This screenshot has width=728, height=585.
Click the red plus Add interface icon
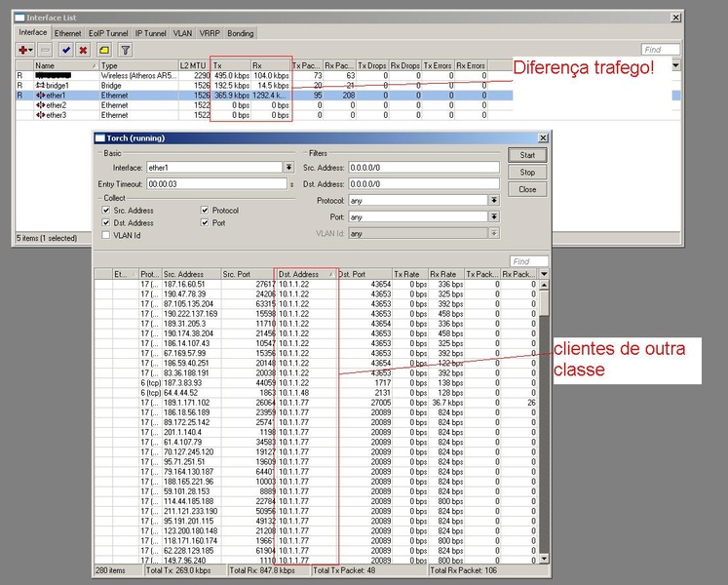click(23, 50)
